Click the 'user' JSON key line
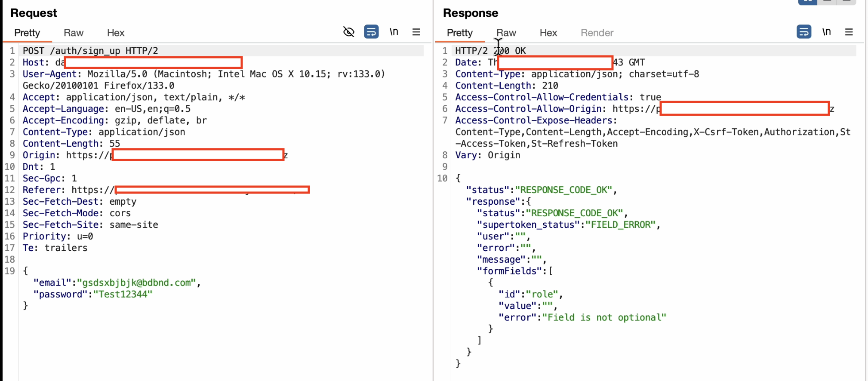 tap(504, 237)
